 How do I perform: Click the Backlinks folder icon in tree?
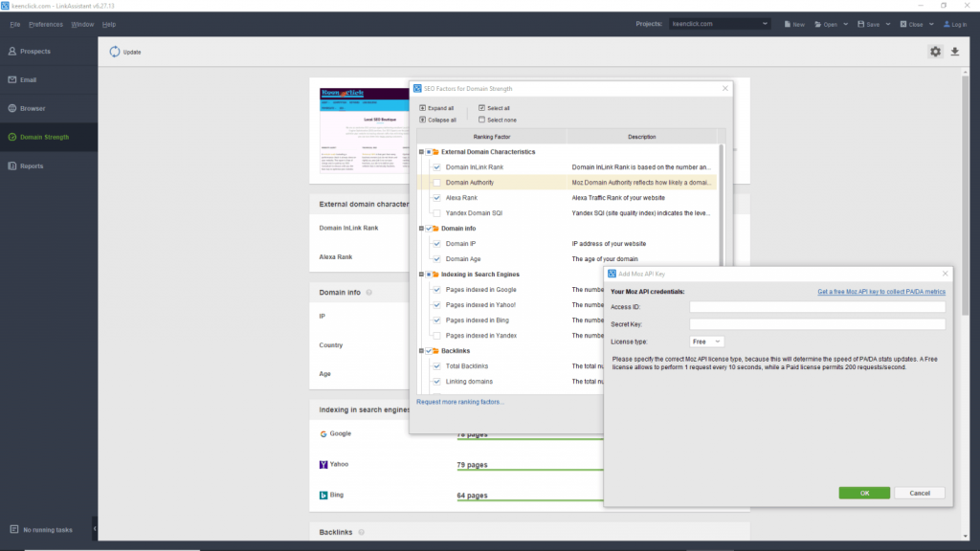(436, 351)
